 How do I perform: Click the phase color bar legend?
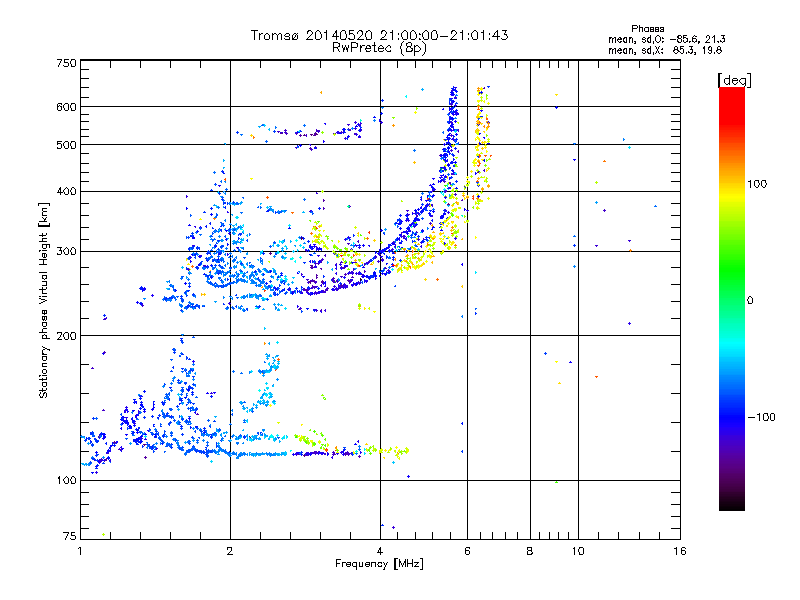coord(732,298)
